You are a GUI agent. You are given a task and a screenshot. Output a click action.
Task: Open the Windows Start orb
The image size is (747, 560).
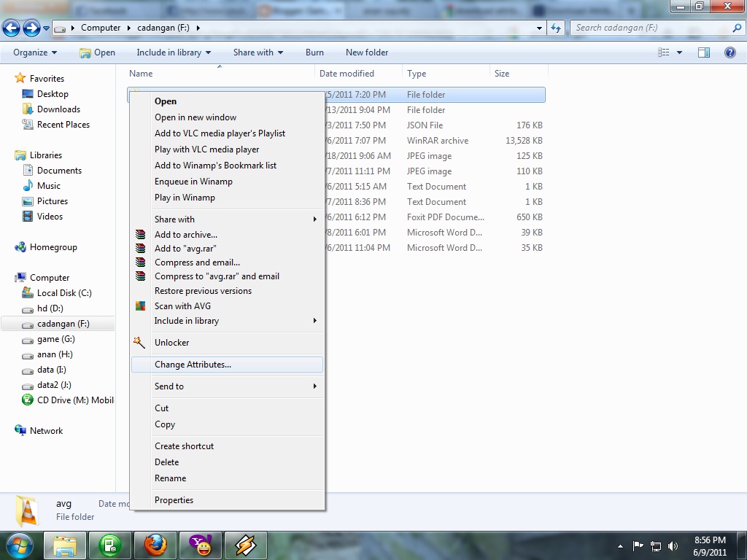coord(18,545)
